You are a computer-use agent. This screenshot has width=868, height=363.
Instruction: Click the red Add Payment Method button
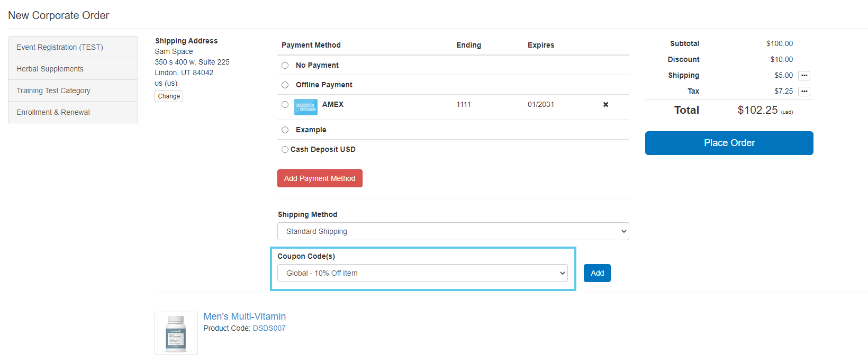[320, 179]
